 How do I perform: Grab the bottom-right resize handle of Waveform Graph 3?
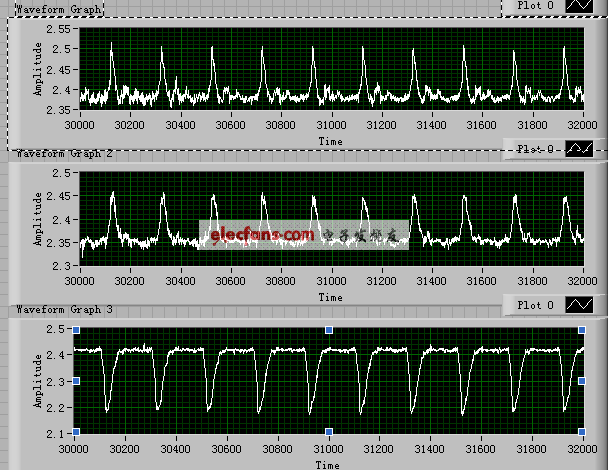582,432
